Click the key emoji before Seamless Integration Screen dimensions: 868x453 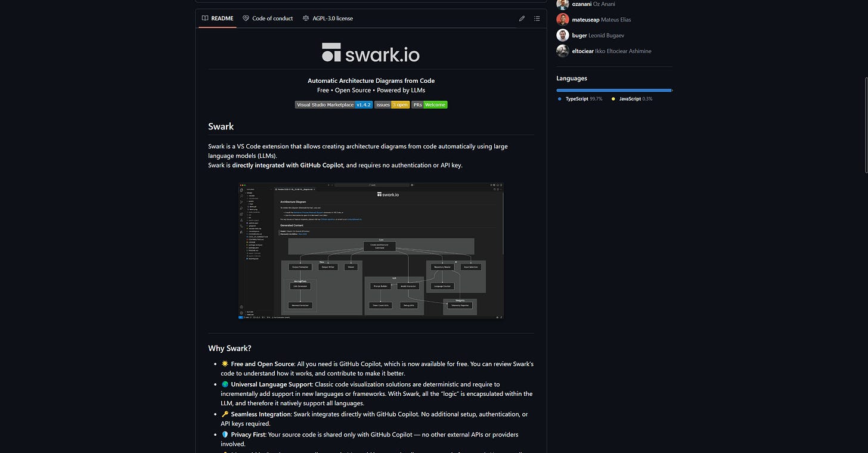pyautogui.click(x=225, y=414)
